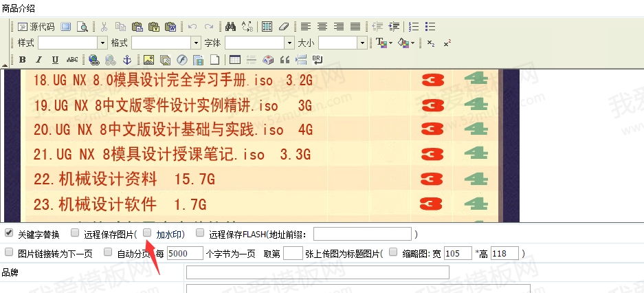The height and width of the screenshot is (293, 644).
Task: Align text right
Action: pyautogui.click(x=339, y=27)
